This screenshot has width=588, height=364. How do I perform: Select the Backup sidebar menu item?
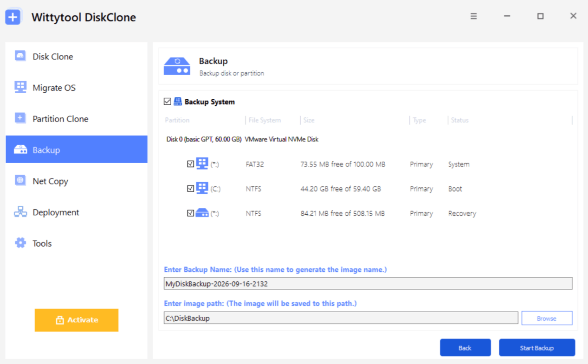(x=77, y=149)
